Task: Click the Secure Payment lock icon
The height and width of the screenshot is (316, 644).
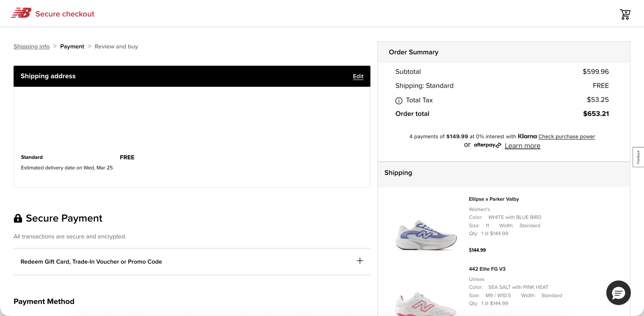Action: tap(18, 218)
